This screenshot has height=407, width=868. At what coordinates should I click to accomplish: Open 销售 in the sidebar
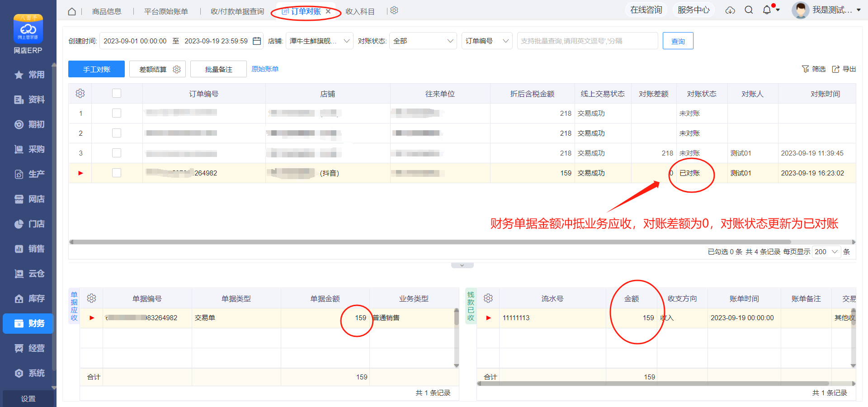29,249
